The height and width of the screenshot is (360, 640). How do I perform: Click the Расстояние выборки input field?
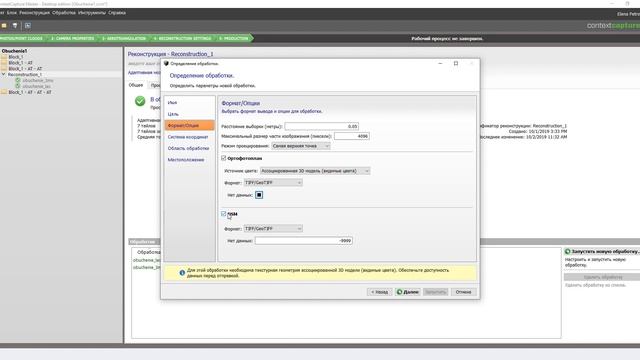pyautogui.click(x=322, y=127)
